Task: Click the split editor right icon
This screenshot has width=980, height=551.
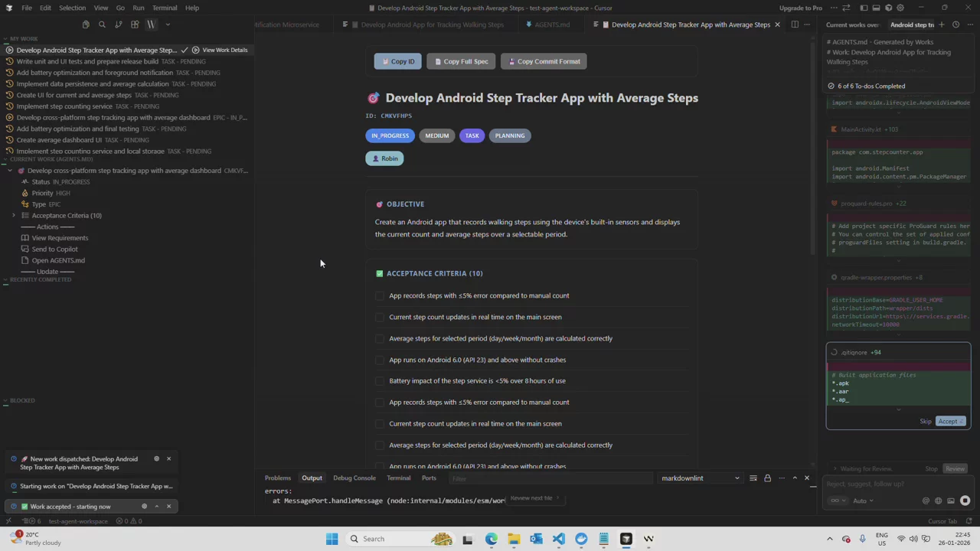Action: [795, 24]
